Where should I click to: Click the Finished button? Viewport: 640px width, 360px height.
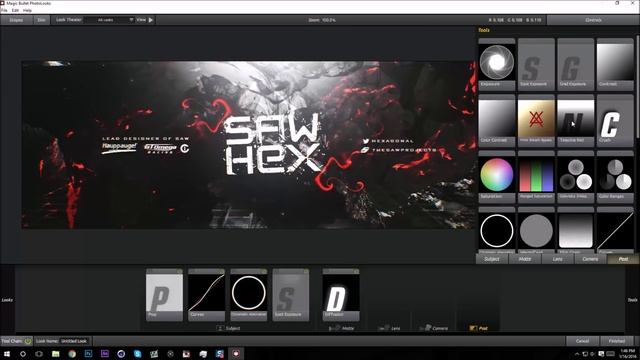[x=617, y=341]
